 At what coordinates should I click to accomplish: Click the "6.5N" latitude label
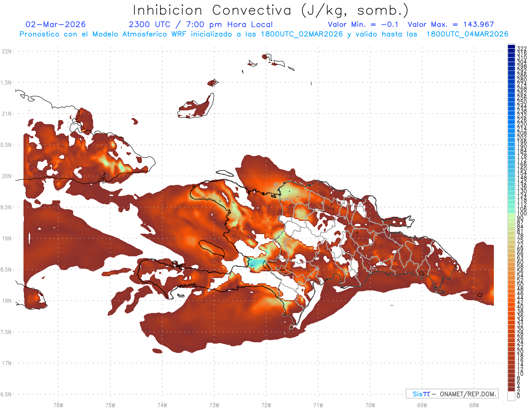coord(6,394)
